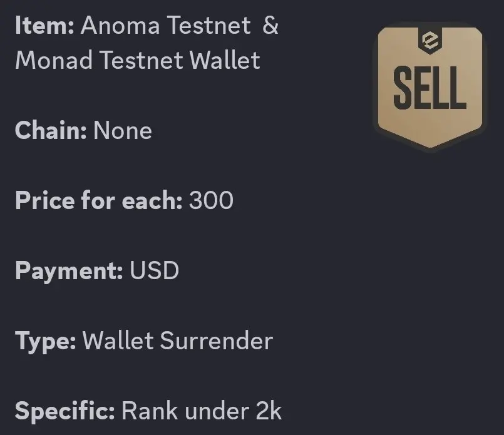This screenshot has width=504, height=435.
Task: Click the word Testnet after Anoma
Action: click(208, 25)
